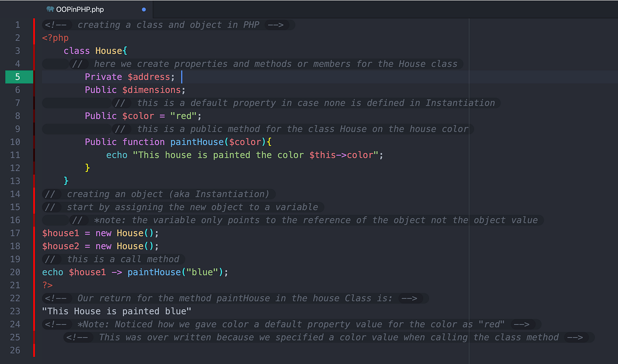Click the $house2 variable on line 18

[61, 246]
